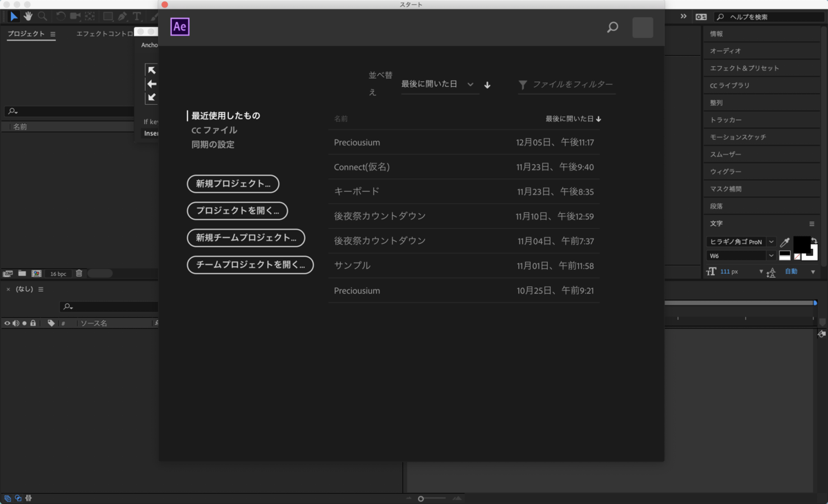Toggle the layer visibility eye column header
The height and width of the screenshot is (504, 828).
pyautogui.click(x=7, y=323)
